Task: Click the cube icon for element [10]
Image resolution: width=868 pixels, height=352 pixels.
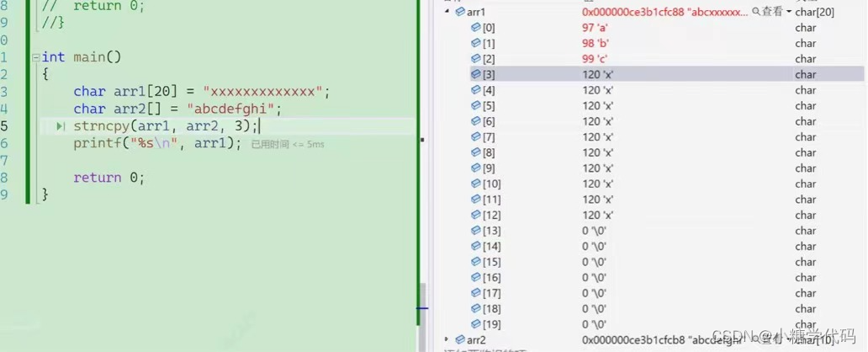Action: [x=475, y=184]
